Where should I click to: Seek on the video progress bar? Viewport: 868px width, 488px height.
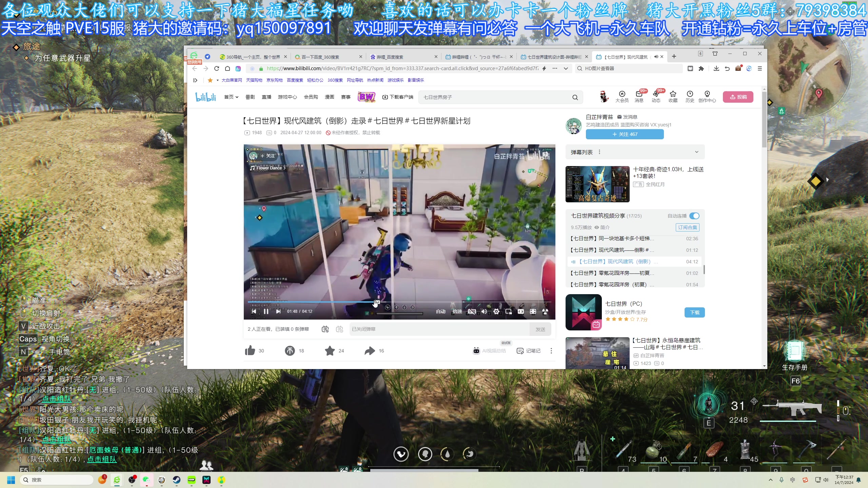(x=399, y=302)
